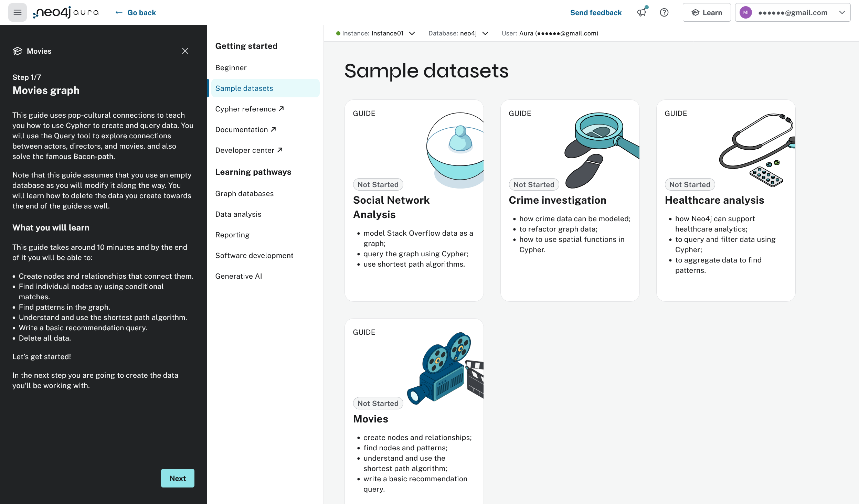Click the Movies graph heading
This screenshot has height=504, width=859.
46,90
